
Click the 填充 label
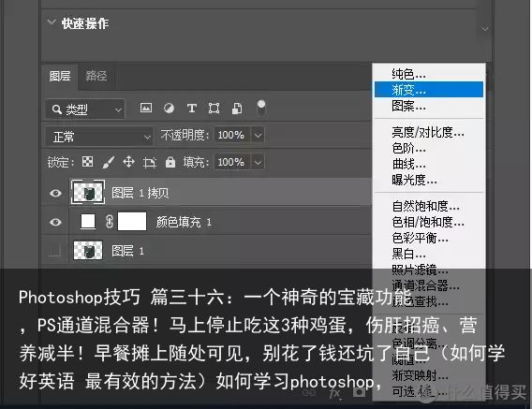coord(196,162)
